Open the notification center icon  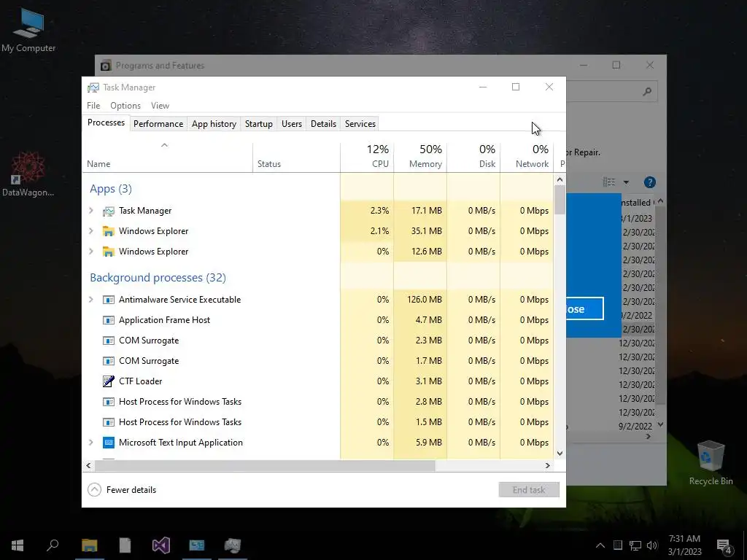[724, 545]
